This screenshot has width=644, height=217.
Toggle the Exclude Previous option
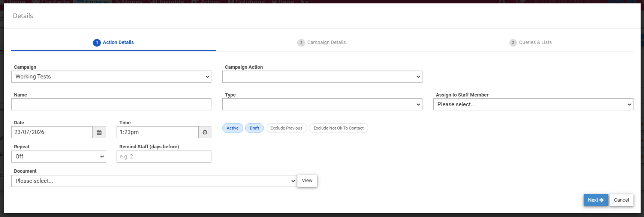(x=286, y=128)
